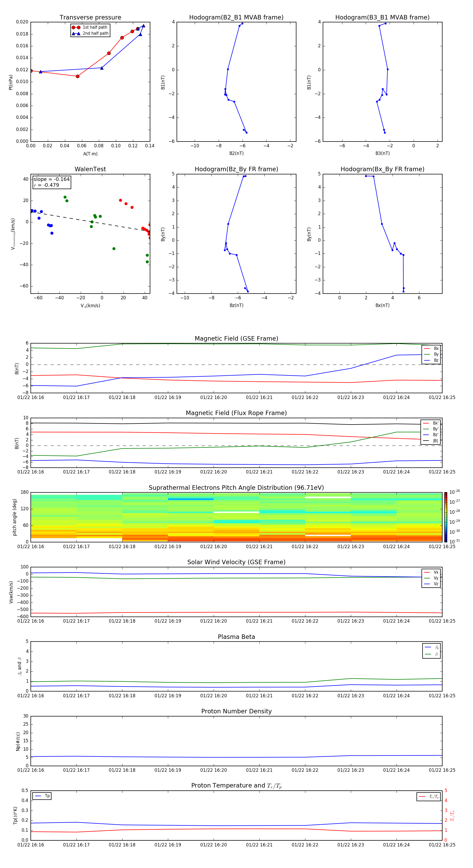Click the 'B3(nT)' x-axis label
This screenshot has height=868, width=473.
(382, 153)
